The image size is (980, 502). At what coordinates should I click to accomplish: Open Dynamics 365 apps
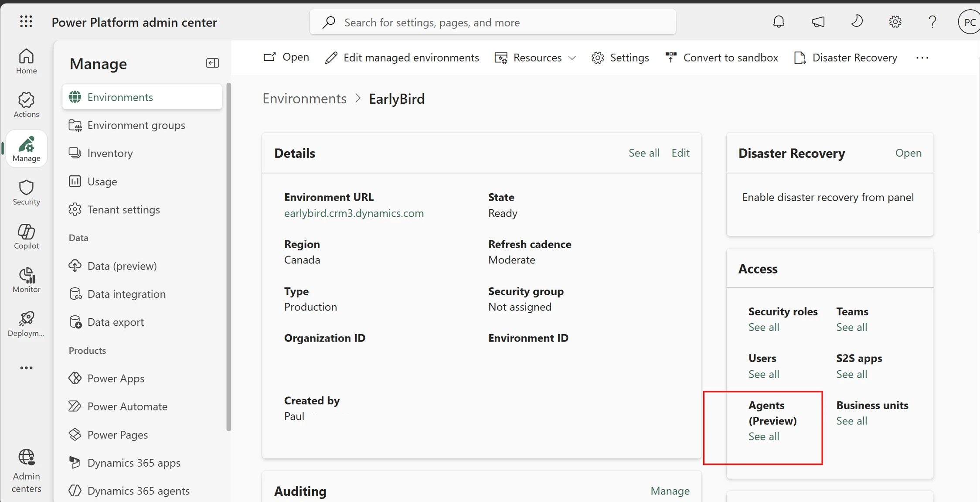pos(142,463)
